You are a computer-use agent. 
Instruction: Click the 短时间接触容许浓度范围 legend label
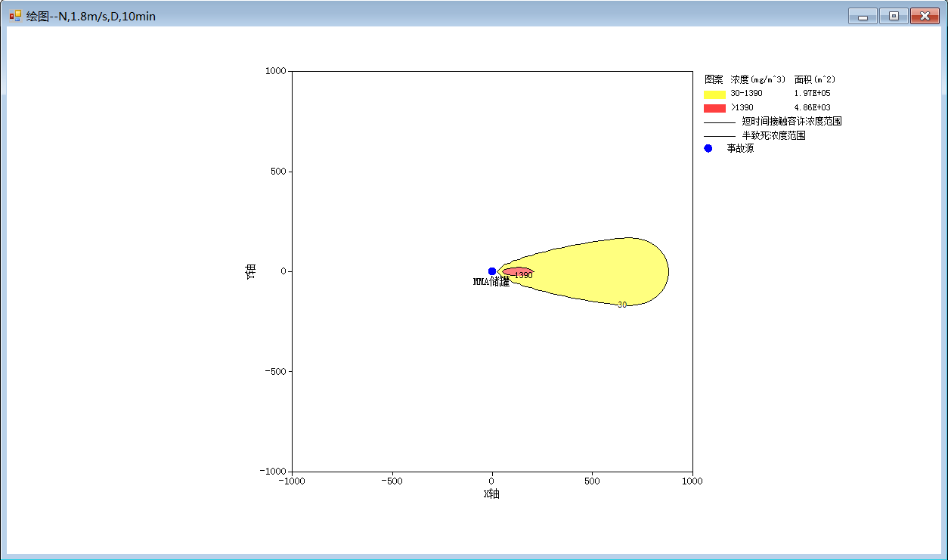coord(792,122)
